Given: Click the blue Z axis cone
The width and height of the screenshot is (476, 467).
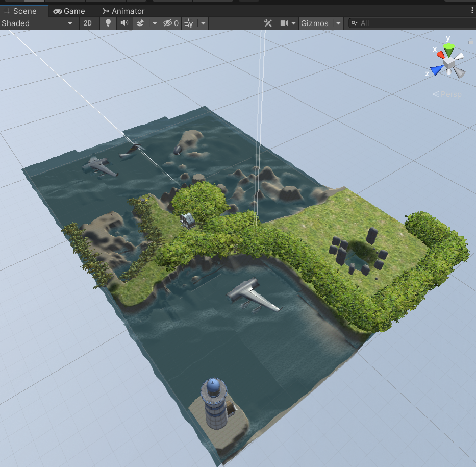Looking at the screenshot, I should [437, 70].
